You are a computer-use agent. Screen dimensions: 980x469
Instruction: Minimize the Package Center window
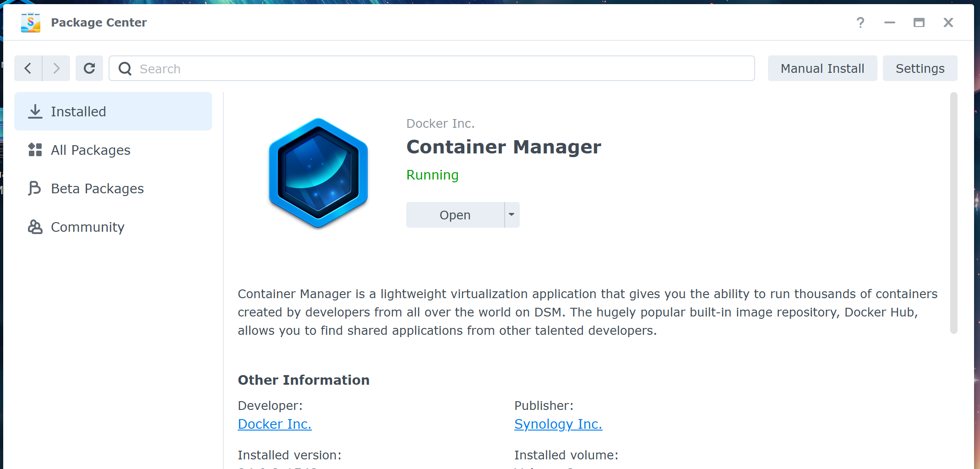click(890, 22)
